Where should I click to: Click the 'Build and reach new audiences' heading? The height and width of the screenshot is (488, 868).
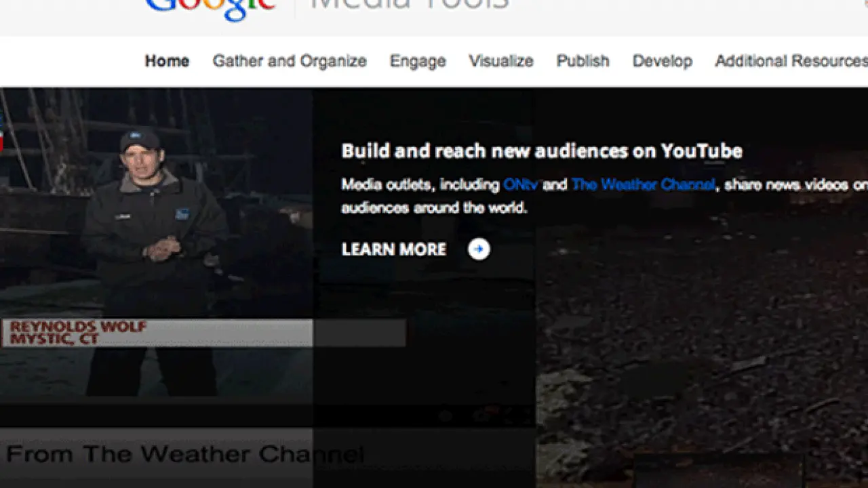coord(541,150)
